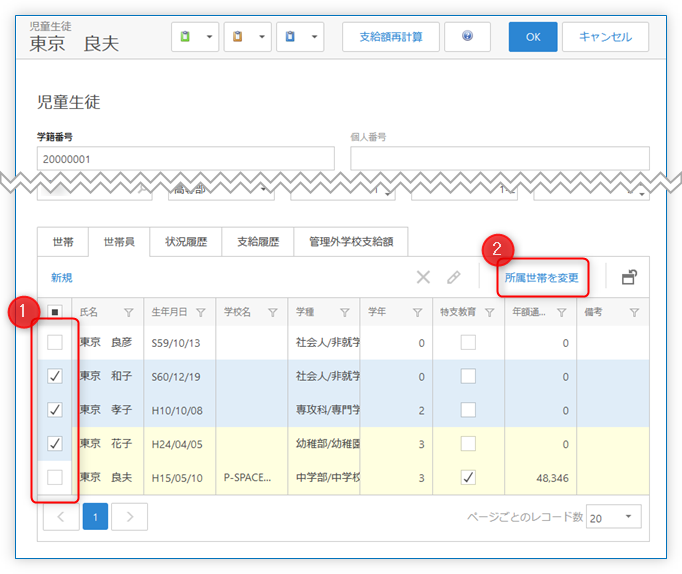
Task: Toggle 特支教育 checkbox for 東京 良彦
Action: pos(468,343)
